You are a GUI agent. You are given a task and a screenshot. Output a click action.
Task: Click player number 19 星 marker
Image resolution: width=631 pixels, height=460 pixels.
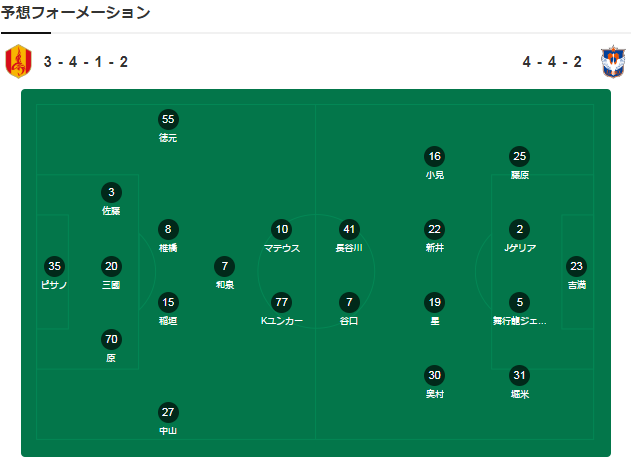click(x=435, y=302)
